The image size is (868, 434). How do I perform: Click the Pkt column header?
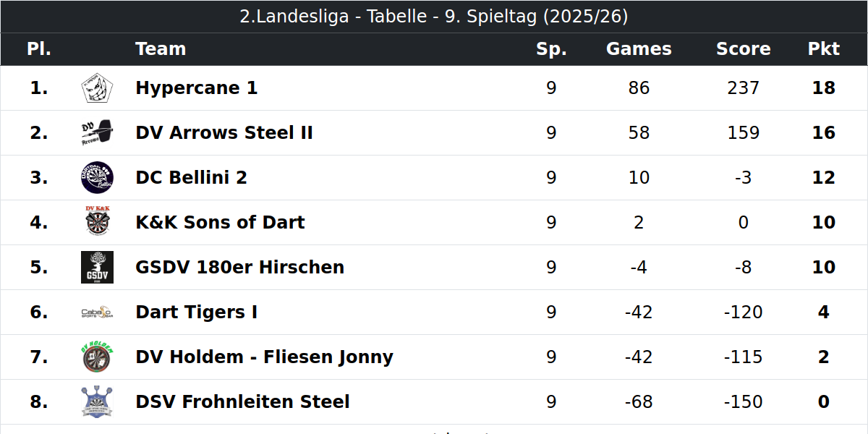coord(824,49)
